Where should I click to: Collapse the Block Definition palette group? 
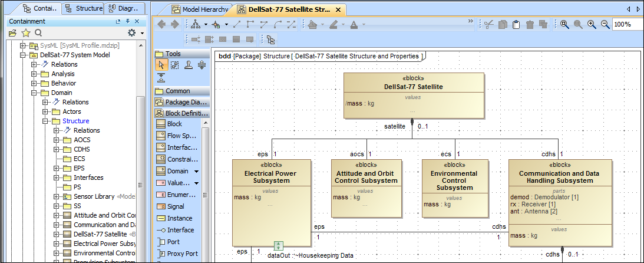182,113
